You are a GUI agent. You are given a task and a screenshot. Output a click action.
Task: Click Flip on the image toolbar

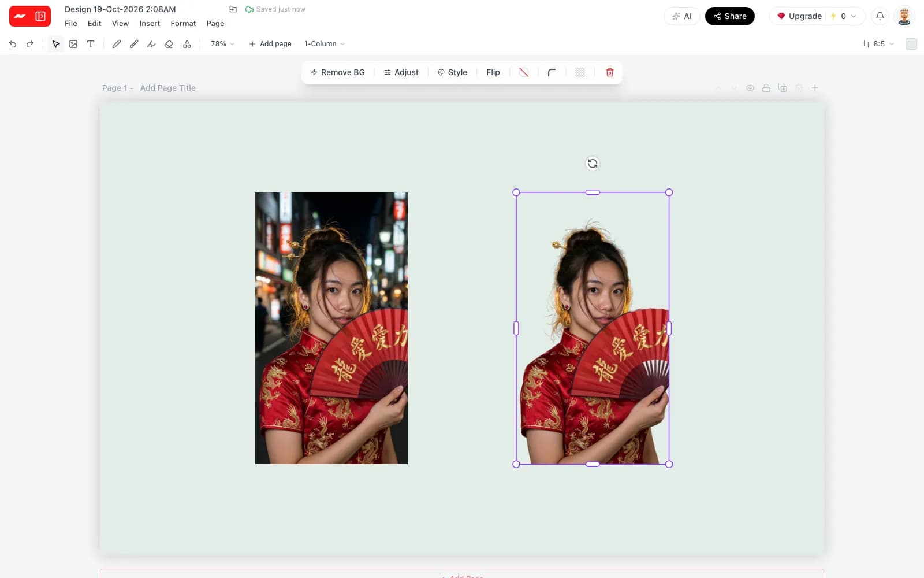[x=493, y=72]
